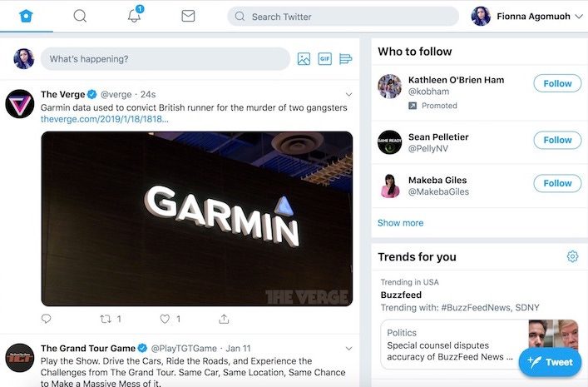588x387 pixels.
Task: Click @kobham handle text
Action: pos(428,92)
